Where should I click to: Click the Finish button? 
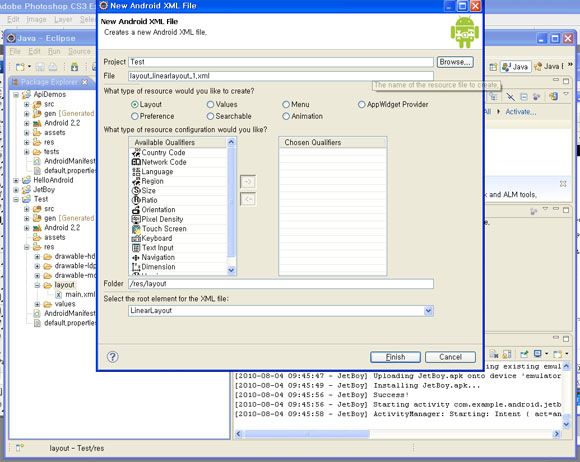pyautogui.click(x=395, y=357)
